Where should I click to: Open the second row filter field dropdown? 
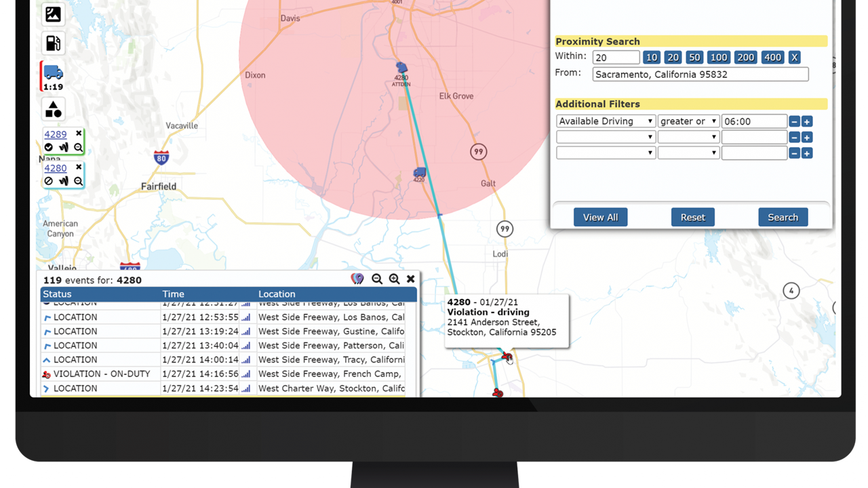(x=606, y=137)
